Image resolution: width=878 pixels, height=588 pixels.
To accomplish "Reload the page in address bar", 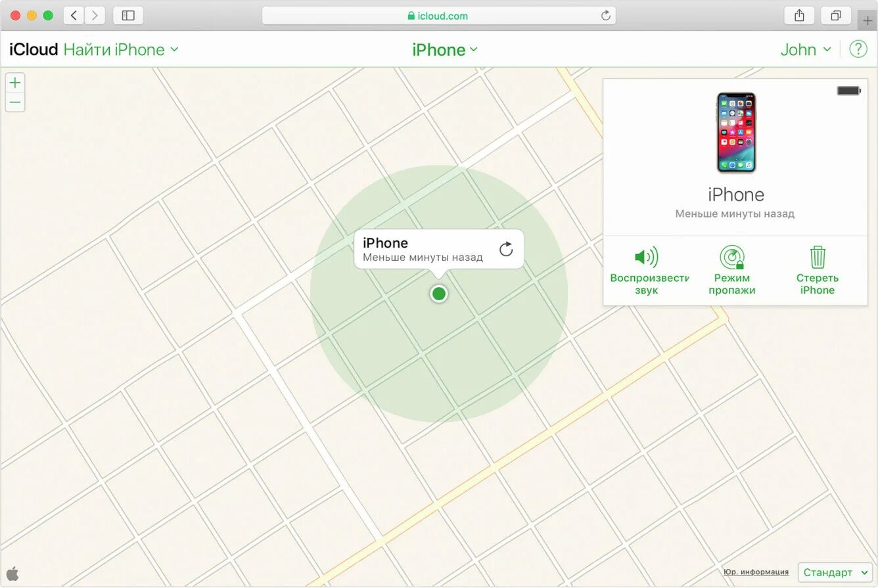I will pyautogui.click(x=606, y=16).
